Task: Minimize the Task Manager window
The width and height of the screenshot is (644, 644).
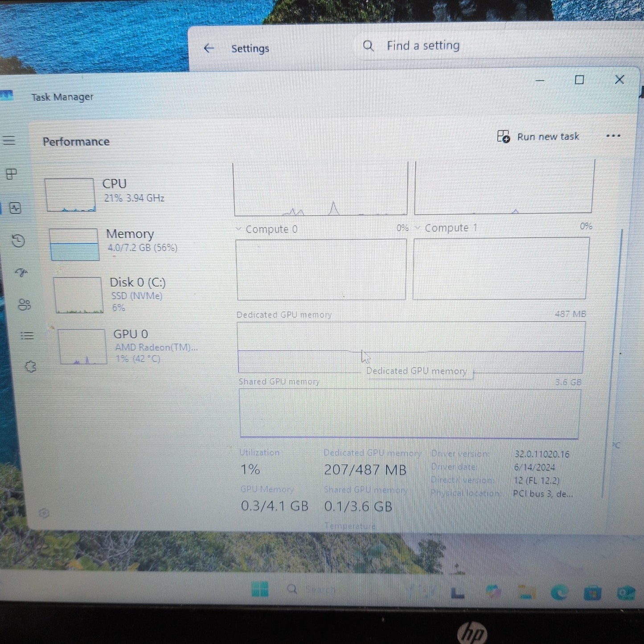Action: click(x=540, y=81)
